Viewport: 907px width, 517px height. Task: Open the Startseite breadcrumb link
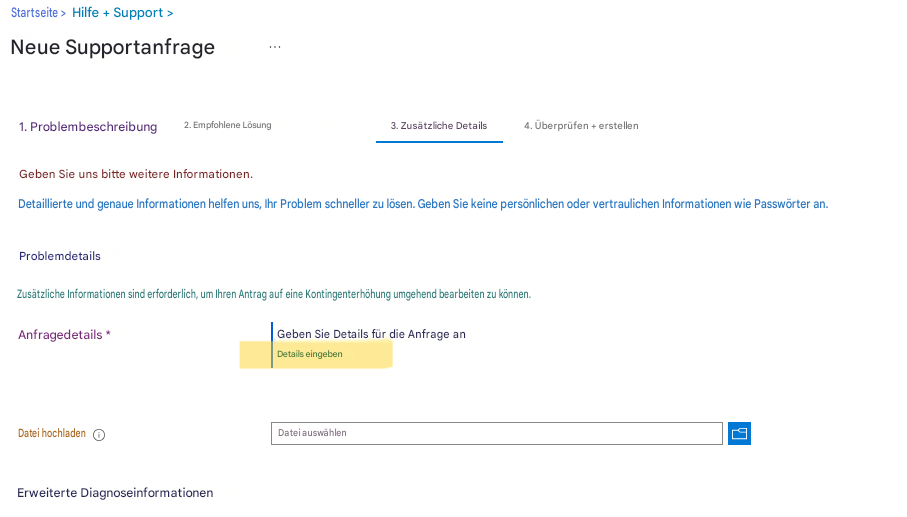click(x=34, y=13)
